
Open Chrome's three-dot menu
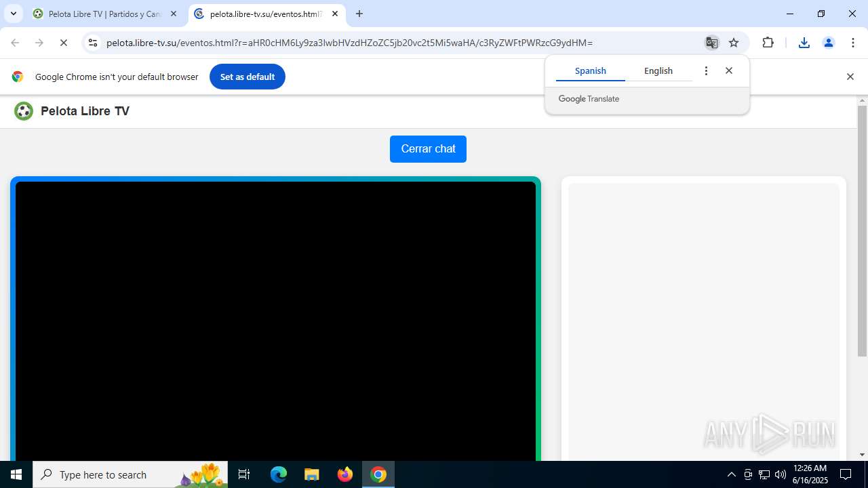tap(853, 43)
